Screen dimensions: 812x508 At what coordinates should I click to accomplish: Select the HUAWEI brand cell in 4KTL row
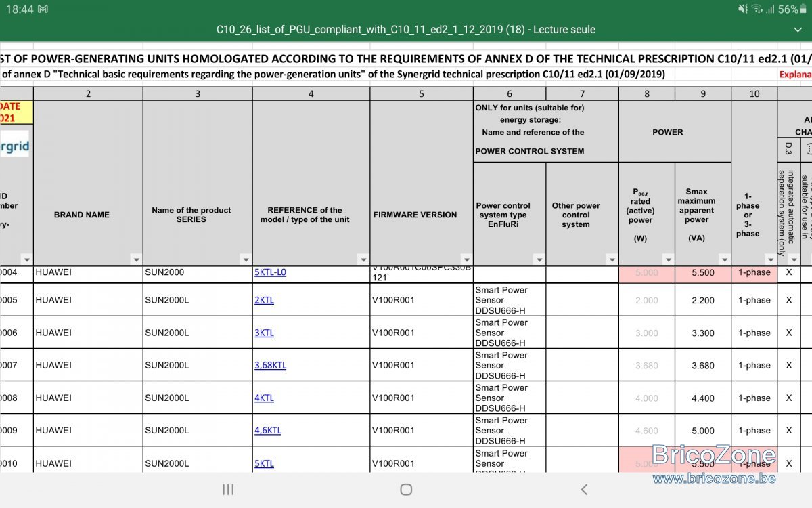[88, 398]
